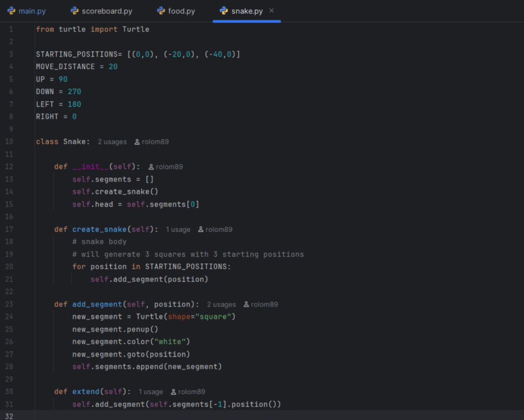Click the author icon on create_snake line

(201, 230)
